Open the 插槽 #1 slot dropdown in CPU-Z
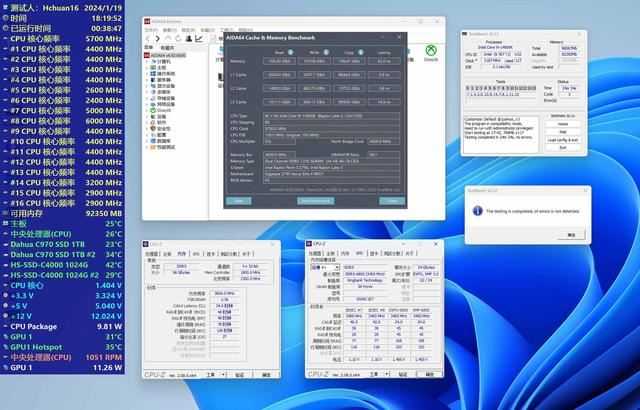This screenshot has width=640, height=410. pos(325,268)
